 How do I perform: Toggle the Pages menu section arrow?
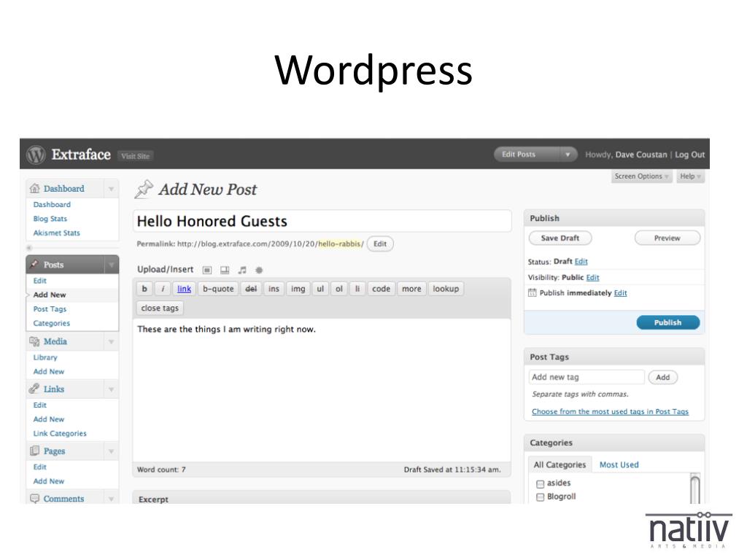coord(111,451)
